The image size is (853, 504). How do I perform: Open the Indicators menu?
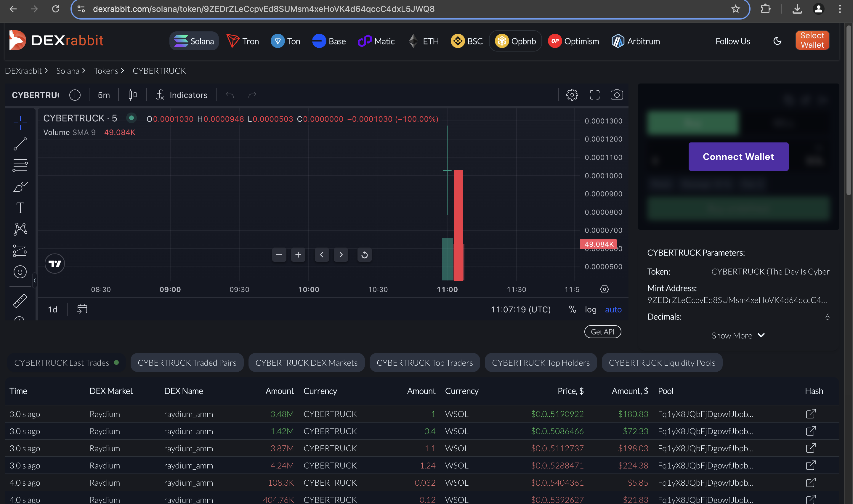click(182, 95)
